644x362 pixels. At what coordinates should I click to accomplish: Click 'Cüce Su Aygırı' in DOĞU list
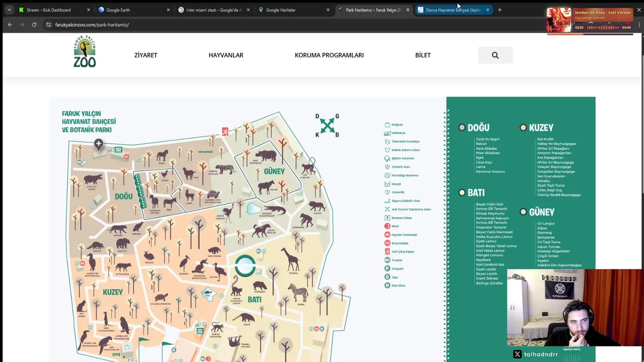488,139
